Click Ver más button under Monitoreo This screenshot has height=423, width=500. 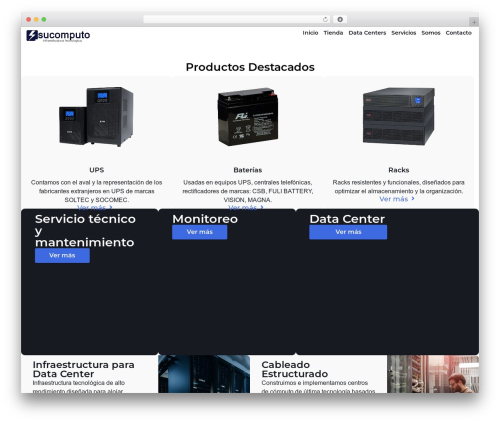click(x=200, y=232)
